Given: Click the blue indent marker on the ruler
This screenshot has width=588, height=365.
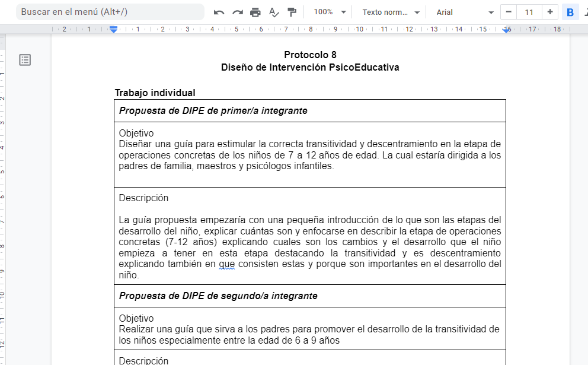Looking at the screenshot, I should [113, 28].
